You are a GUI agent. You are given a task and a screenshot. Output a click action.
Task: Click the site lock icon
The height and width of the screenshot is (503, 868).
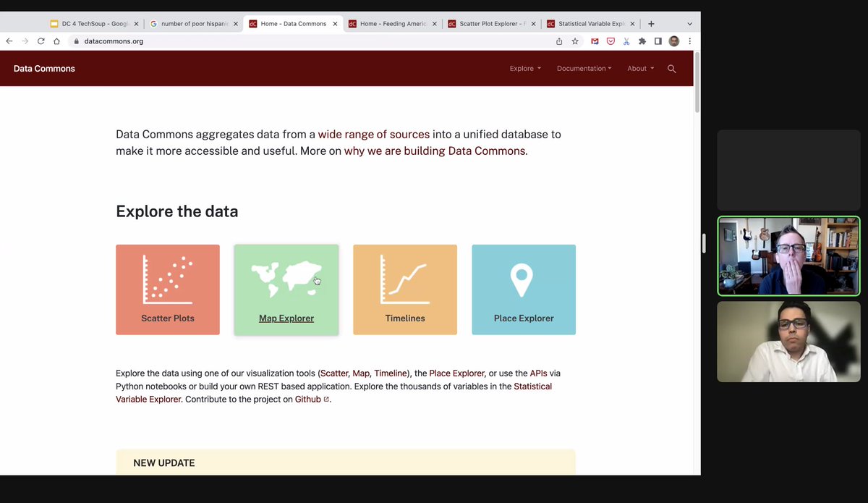(77, 41)
